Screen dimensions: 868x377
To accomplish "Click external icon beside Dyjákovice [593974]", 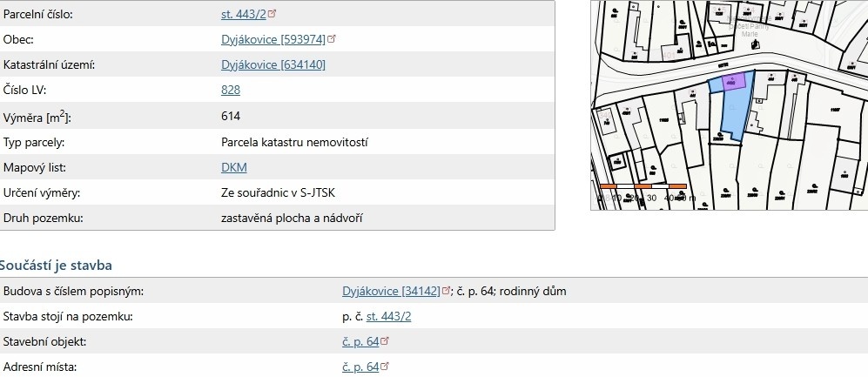I will [x=332, y=39].
